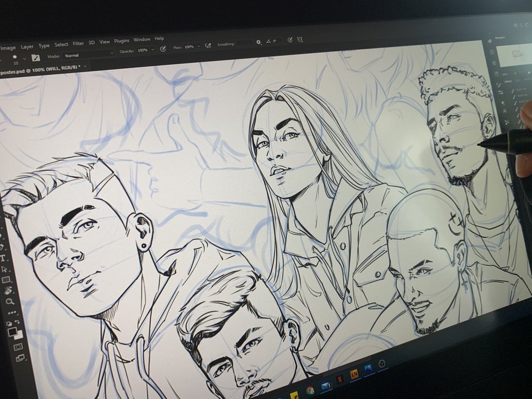
Task: Open the Edit Toolbar three-dots icon
Action: [x=12, y=312]
